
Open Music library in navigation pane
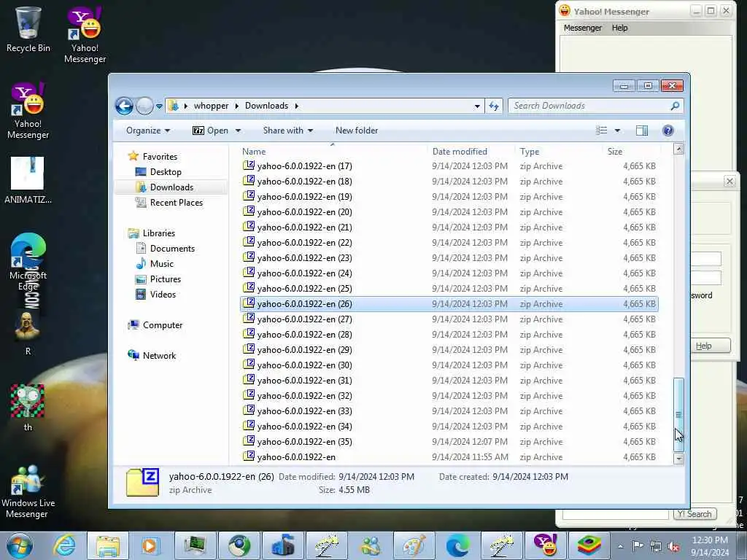click(161, 264)
